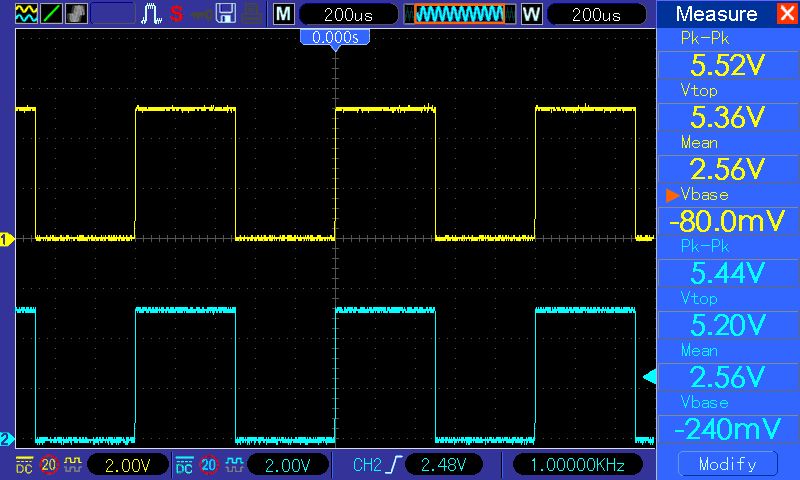
Task: Close the Measure panel
Action: (x=786, y=14)
